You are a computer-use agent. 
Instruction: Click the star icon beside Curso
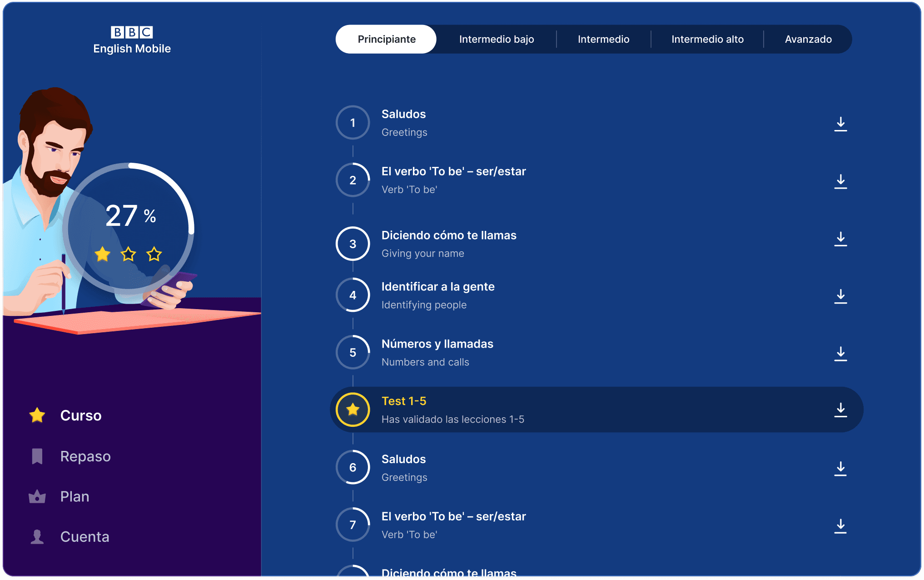tap(37, 415)
